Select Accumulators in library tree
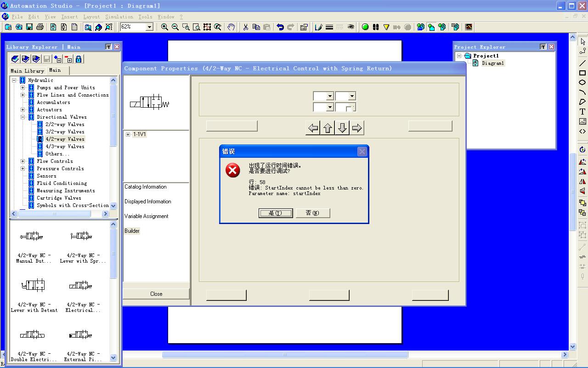The image size is (588, 368). click(53, 102)
